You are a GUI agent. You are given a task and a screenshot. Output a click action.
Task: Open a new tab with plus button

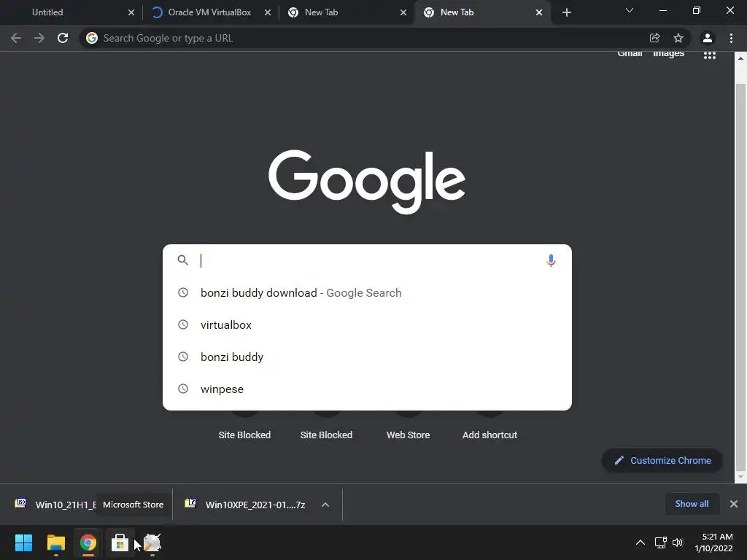click(x=566, y=12)
